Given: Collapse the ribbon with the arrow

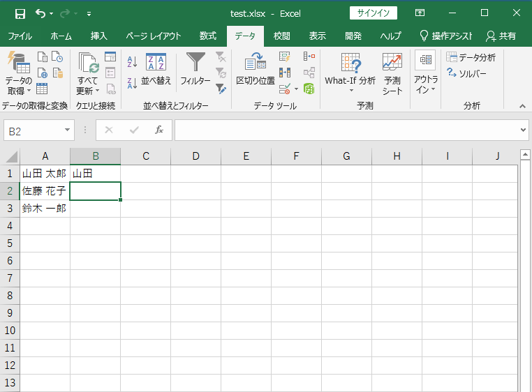Looking at the screenshot, I should [x=522, y=107].
